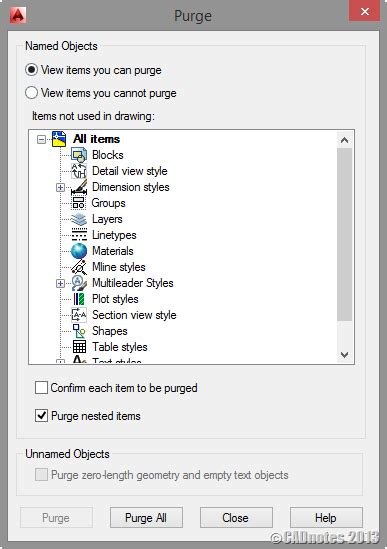Click the tree list scrollbar thumb
387x549 pixels.
click(344, 234)
